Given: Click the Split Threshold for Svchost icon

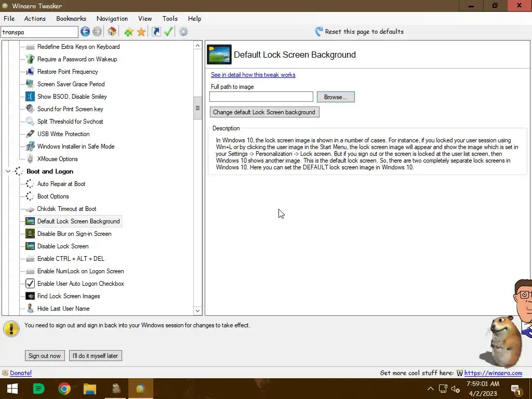Looking at the screenshot, I should point(30,122).
